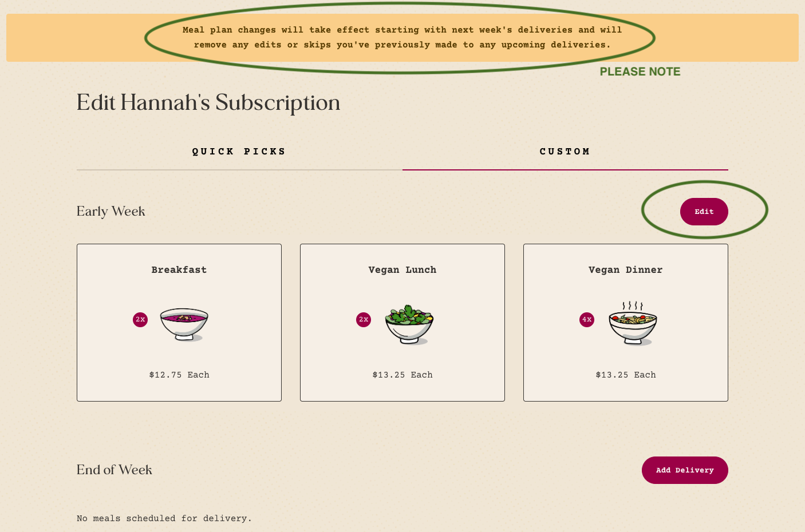This screenshot has width=805, height=532.
Task: Click the Breakfast smoothie bowl icon
Action: pyautogui.click(x=184, y=324)
